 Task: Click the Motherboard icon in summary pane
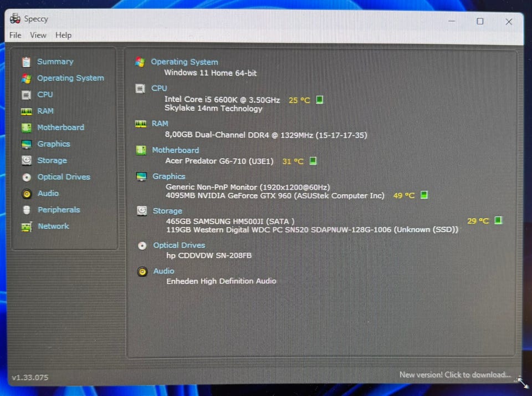click(141, 150)
